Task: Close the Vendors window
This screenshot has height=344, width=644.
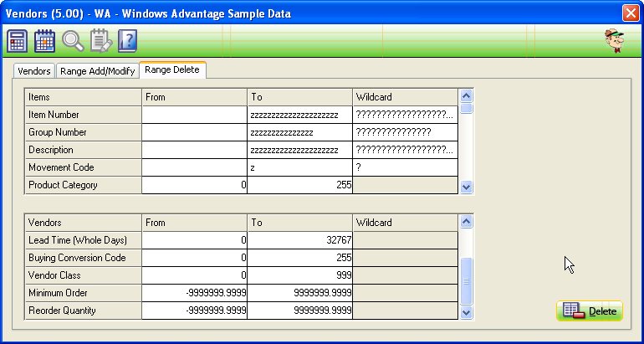Action: (630, 13)
